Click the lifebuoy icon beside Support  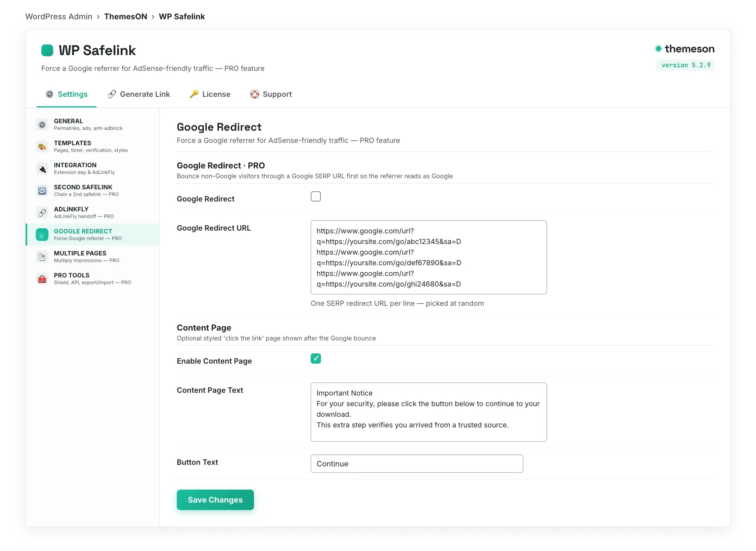pos(255,94)
